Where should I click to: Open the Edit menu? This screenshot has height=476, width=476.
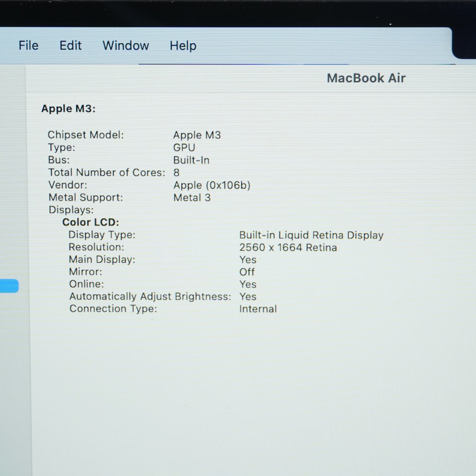coord(71,46)
